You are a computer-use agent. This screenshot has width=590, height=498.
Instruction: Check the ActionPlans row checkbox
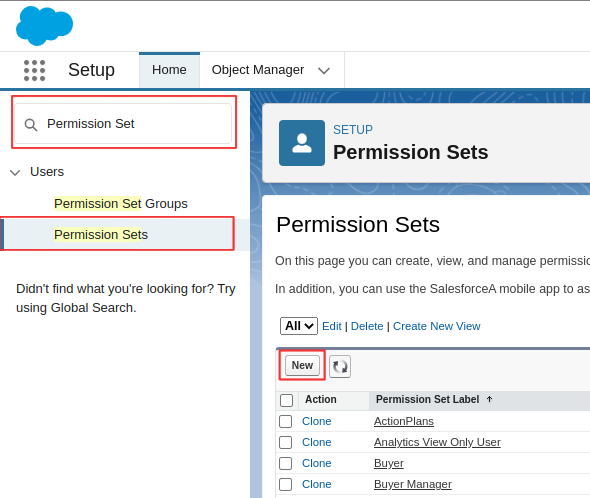click(x=286, y=421)
